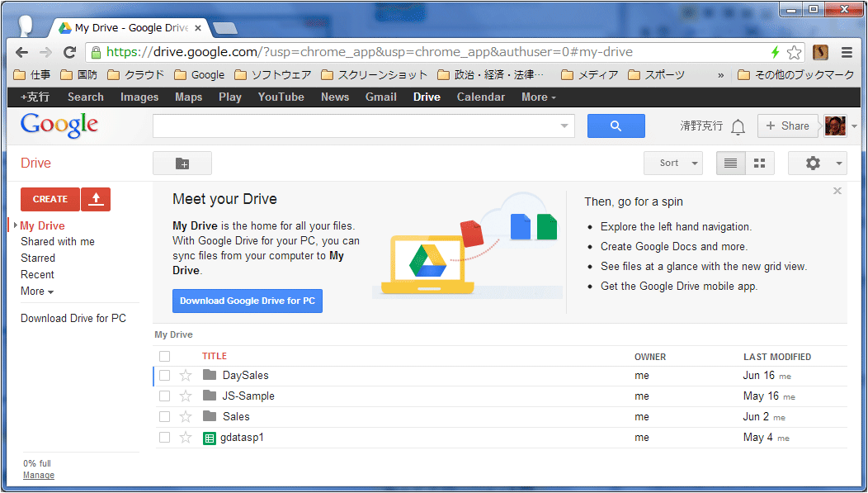Image resolution: width=868 pixels, height=493 pixels.
Task: Click the browser back arrow
Action: [x=21, y=52]
